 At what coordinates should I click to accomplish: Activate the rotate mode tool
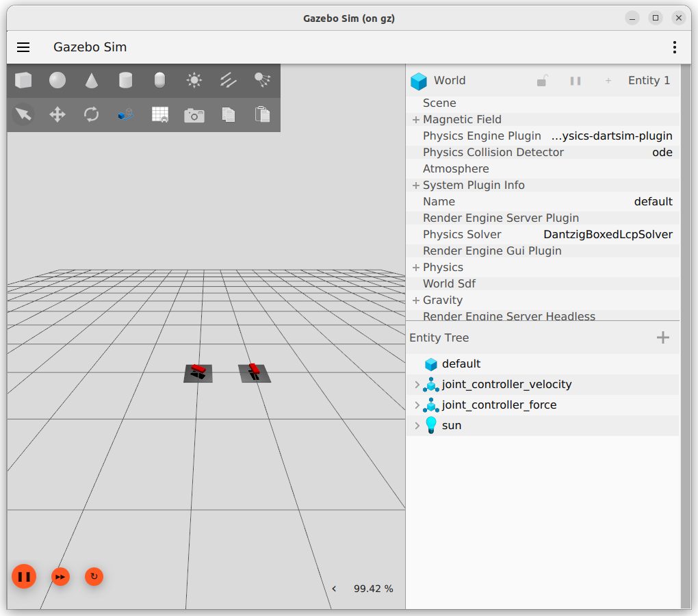click(x=92, y=114)
